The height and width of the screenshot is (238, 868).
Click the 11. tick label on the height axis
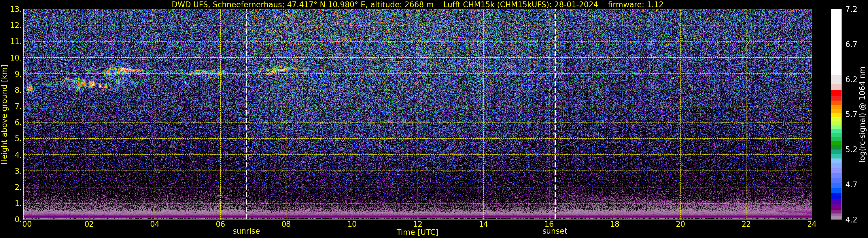[x=16, y=42]
